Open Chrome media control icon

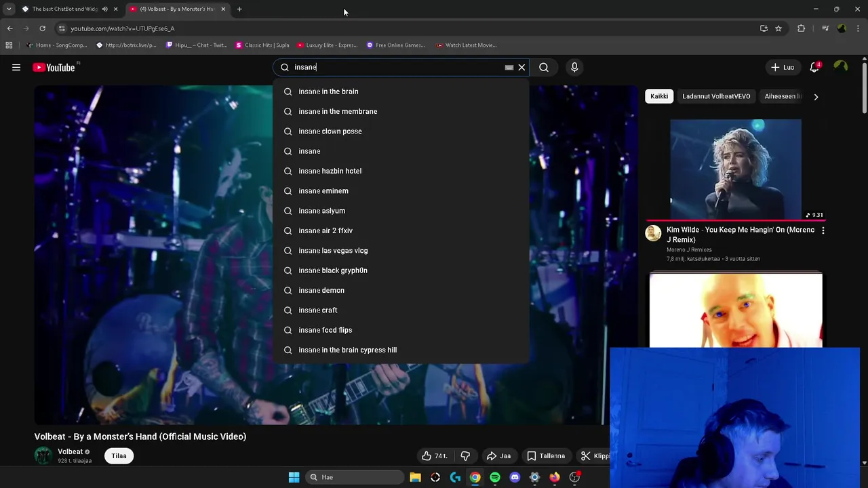click(x=825, y=28)
